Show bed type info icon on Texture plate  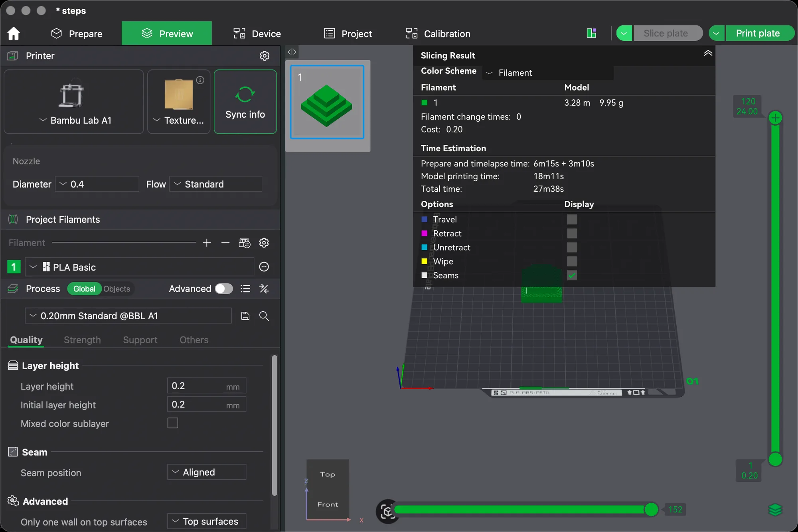point(200,80)
